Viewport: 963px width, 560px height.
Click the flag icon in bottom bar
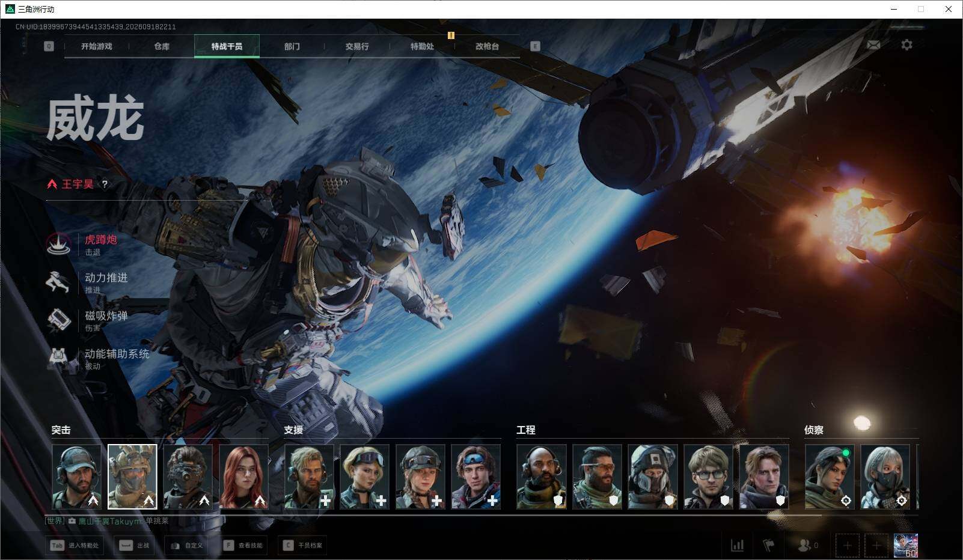[x=769, y=546]
